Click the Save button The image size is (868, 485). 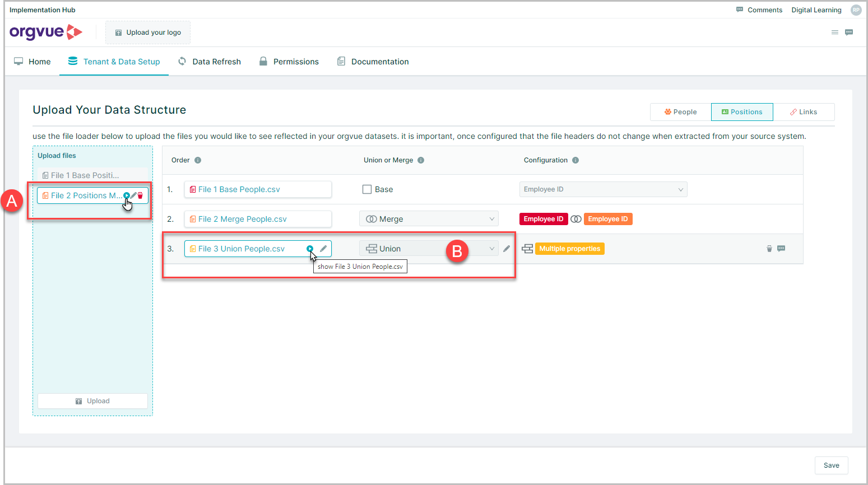831,465
